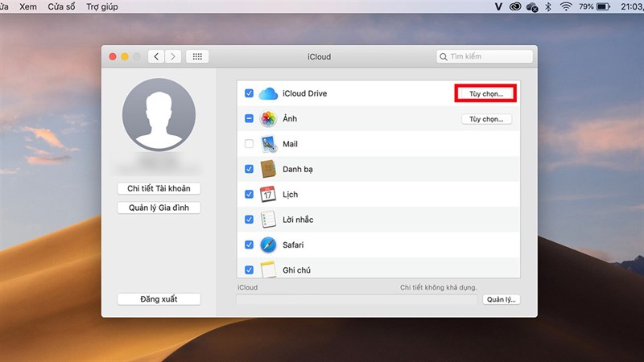Go forward with the right arrow button
The image size is (644, 362).
click(x=173, y=56)
